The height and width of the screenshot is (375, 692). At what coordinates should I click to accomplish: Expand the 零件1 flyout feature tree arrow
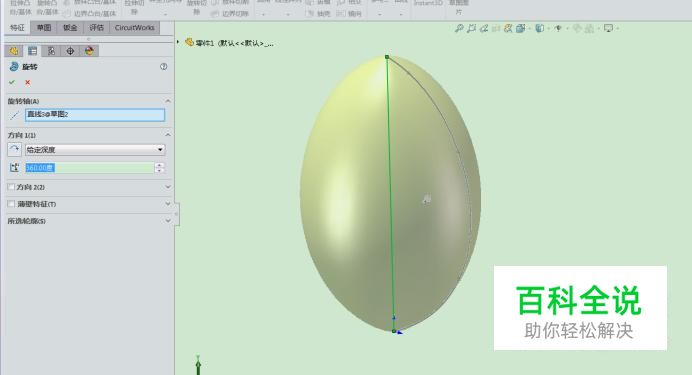[x=178, y=42]
